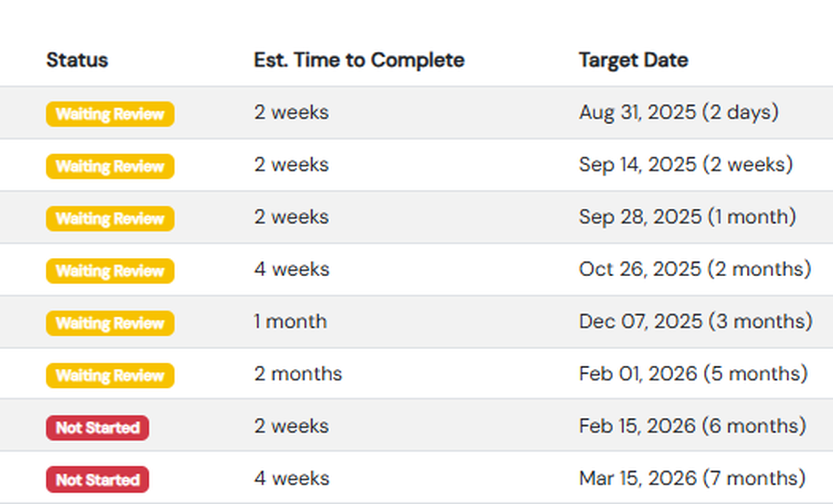Image resolution: width=833 pixels, height=504 pixels.
Task: Click the Est. Time to Complete header
Action: [359, 60]
